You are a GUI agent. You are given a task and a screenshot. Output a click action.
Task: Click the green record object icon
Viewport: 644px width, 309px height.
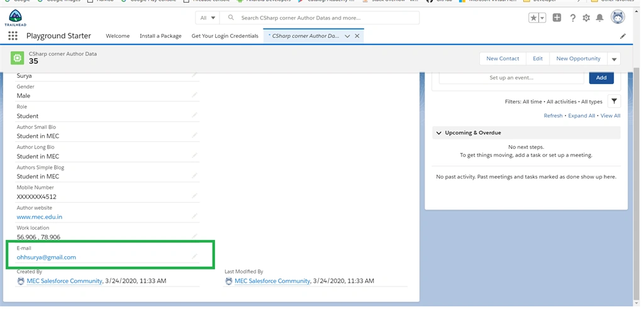point(17,58)
